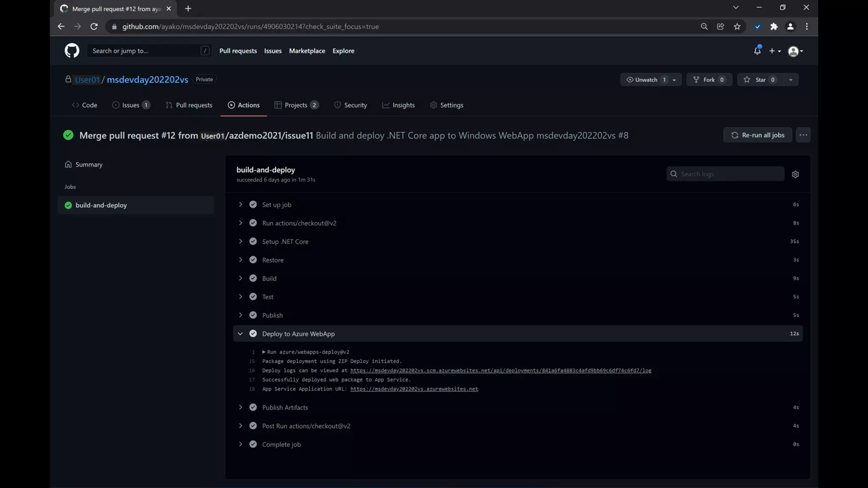Screen dimensions: 868x488
Task: Reload the page in the browser
Action: click(94, 27)
